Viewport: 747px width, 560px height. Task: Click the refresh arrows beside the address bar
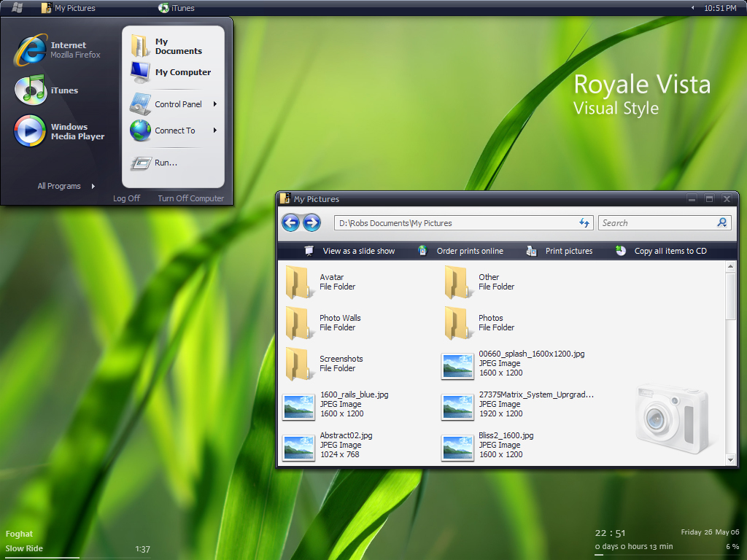[x=584, y=222]
